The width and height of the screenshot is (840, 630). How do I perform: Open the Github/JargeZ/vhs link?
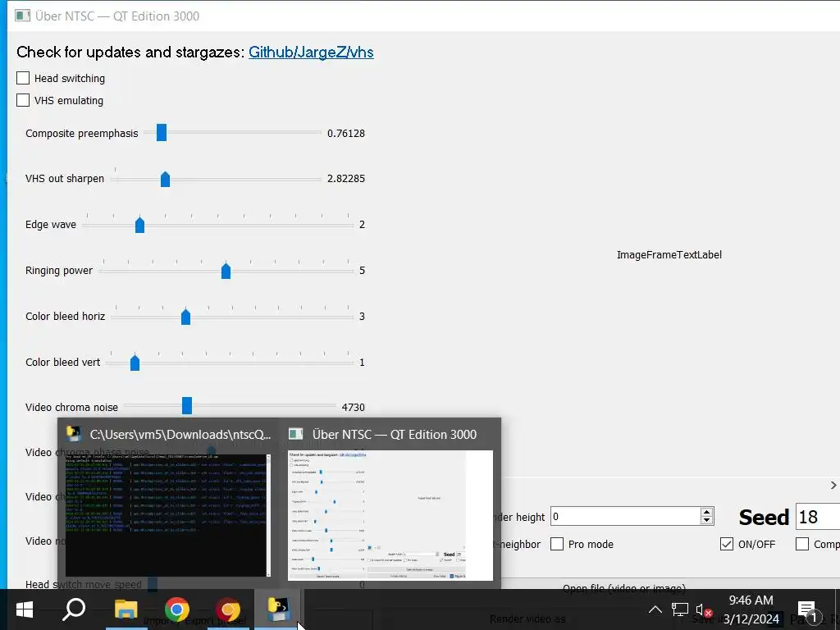311,52
